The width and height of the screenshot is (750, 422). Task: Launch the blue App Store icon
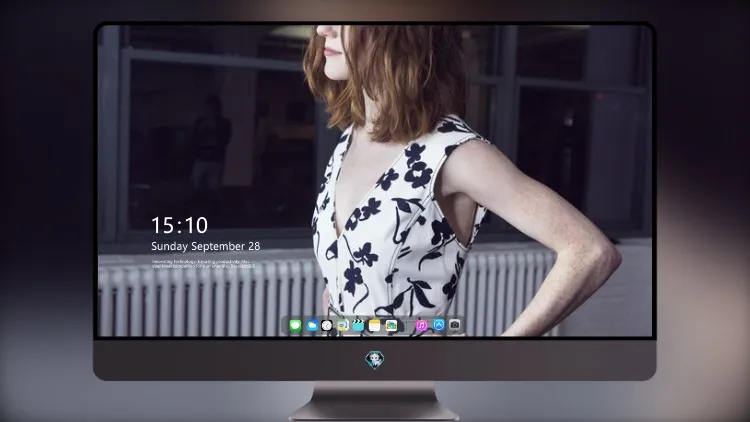[439, 325]
